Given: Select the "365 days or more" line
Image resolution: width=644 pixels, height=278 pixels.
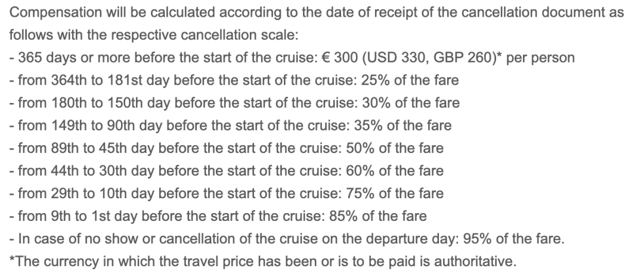Looking at the screenshot, I should tap(292, 58).
